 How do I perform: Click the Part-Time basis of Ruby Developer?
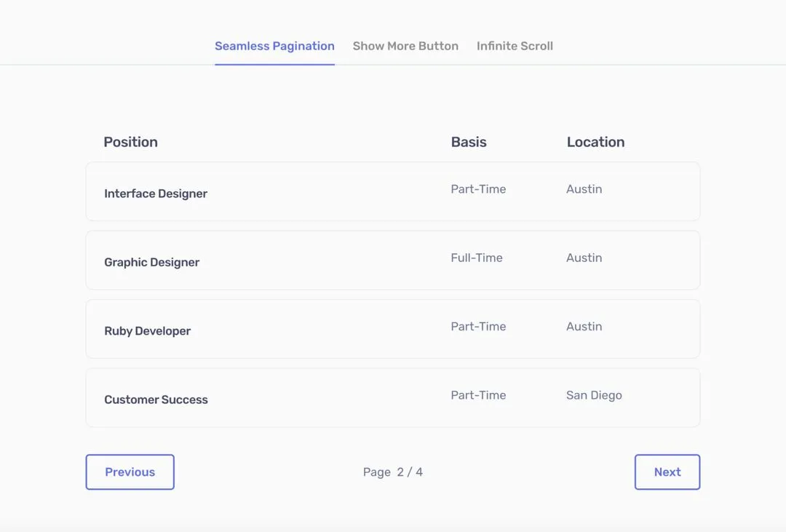click(x=478, y=326)
